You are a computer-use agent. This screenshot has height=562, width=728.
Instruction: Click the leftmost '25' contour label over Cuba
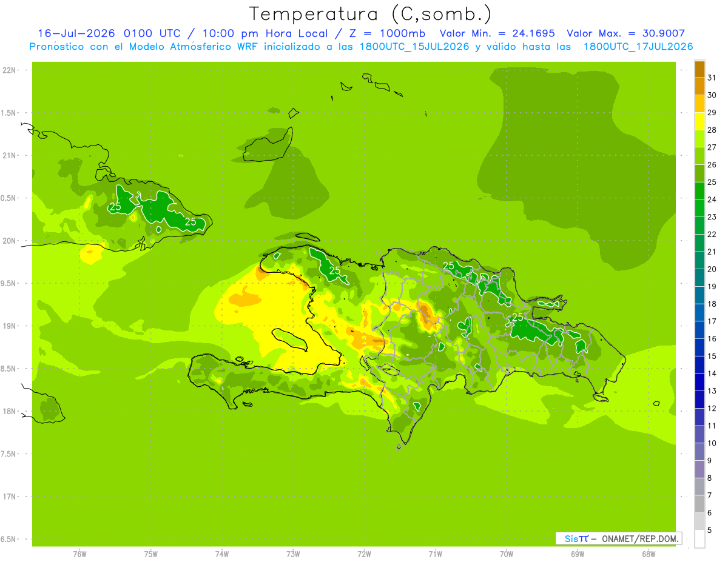115,207
